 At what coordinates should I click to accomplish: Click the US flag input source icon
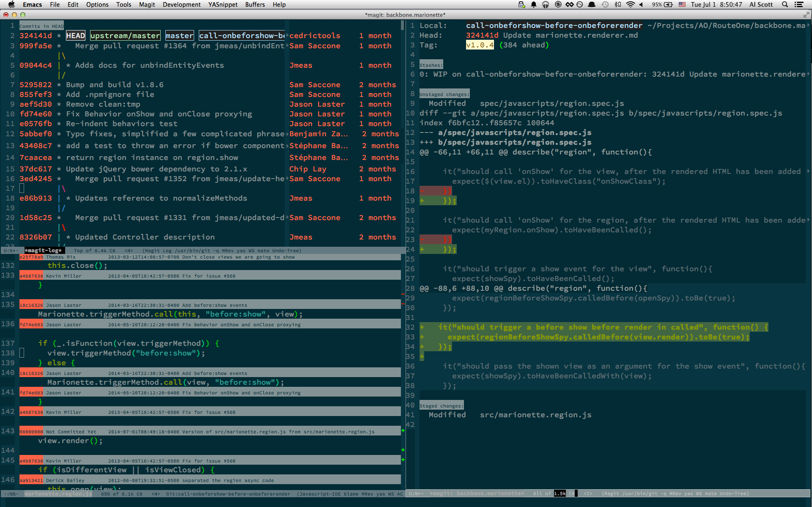pos(682,5)
